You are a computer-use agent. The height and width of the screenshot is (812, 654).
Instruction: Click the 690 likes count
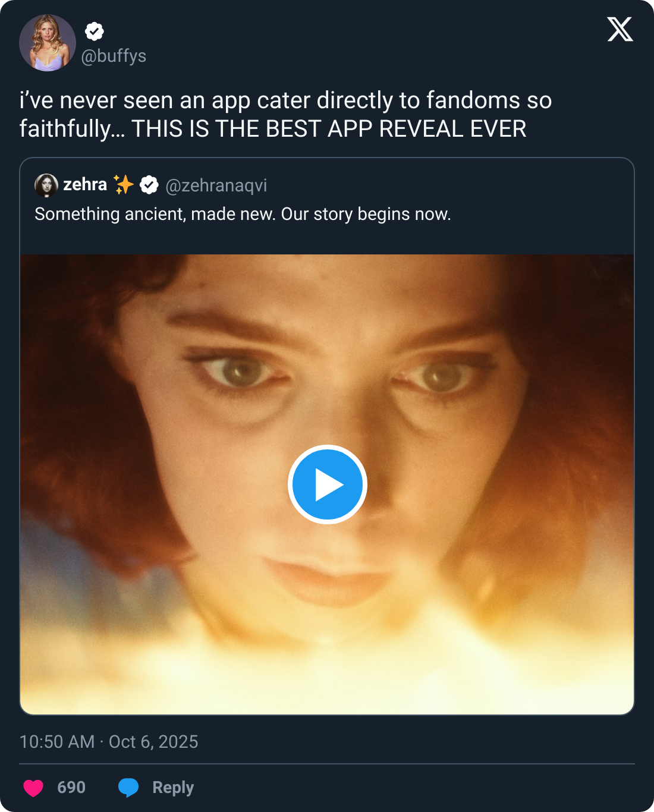tap(71, 788)
